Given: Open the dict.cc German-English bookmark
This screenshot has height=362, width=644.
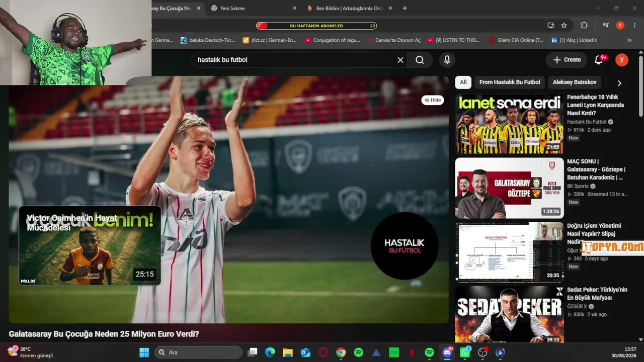Looking at the screenshot, I should (x=269, y=40).
